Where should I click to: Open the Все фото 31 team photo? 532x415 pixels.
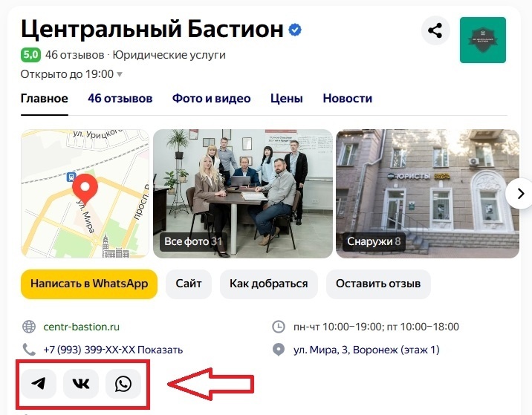click(243, 194)
